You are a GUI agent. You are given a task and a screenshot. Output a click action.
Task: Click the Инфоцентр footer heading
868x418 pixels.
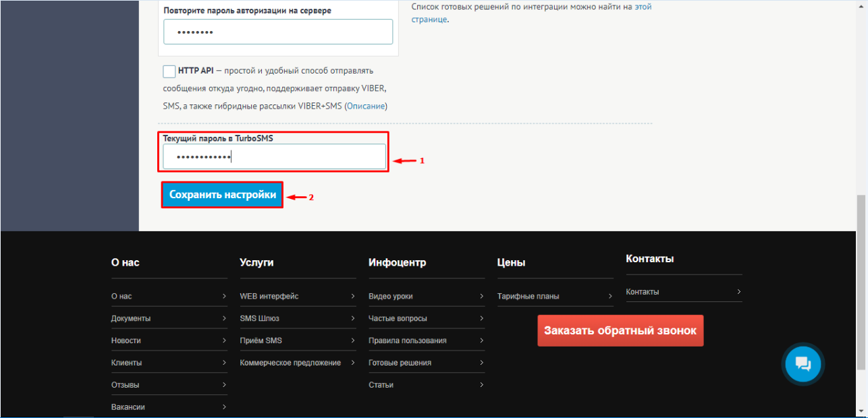coord(398,262)
